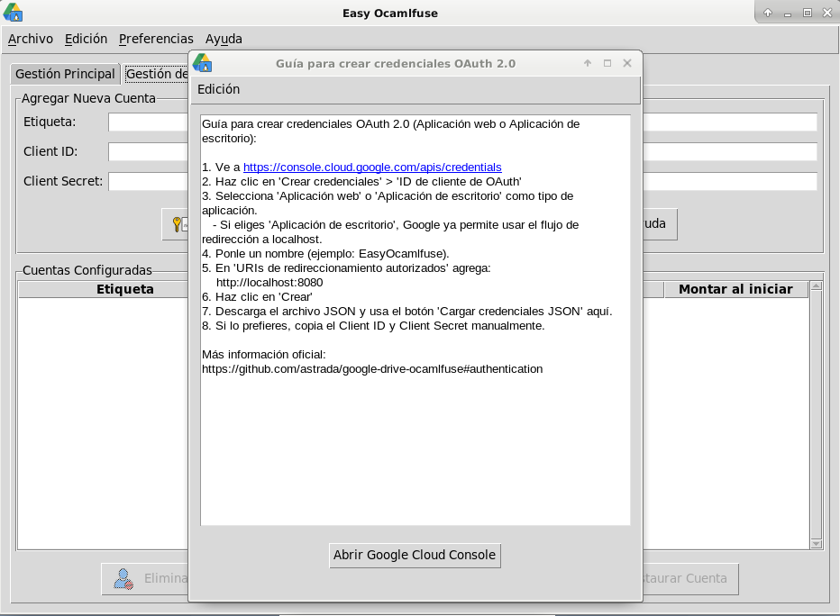Click the accounts table scrollbar down arrow

tap(816, 544)
